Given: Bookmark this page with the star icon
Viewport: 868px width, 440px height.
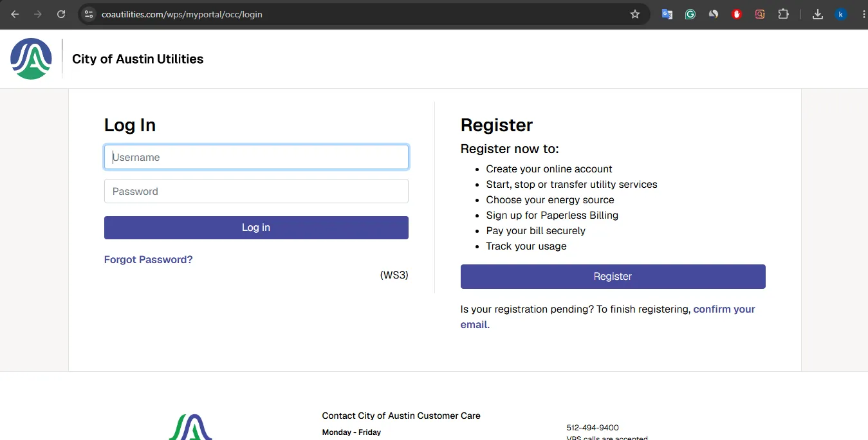Looking at the screenshot, I should (635, 14).
